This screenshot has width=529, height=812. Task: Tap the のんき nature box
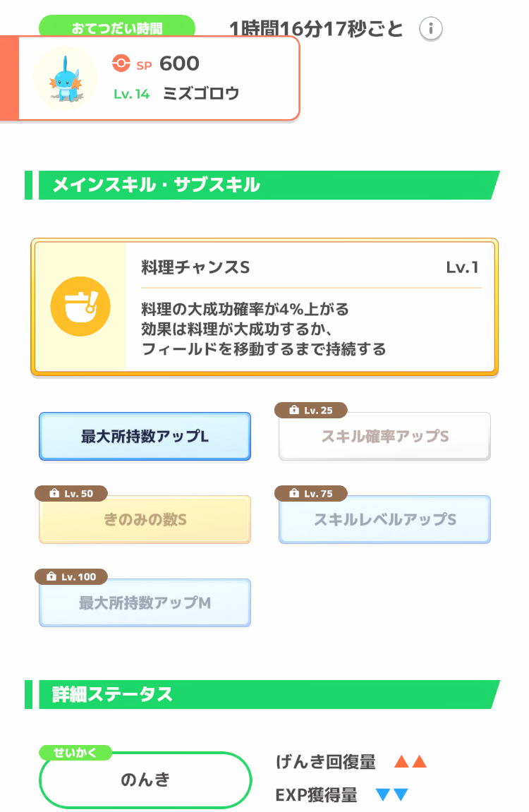(x=145, y=780)
